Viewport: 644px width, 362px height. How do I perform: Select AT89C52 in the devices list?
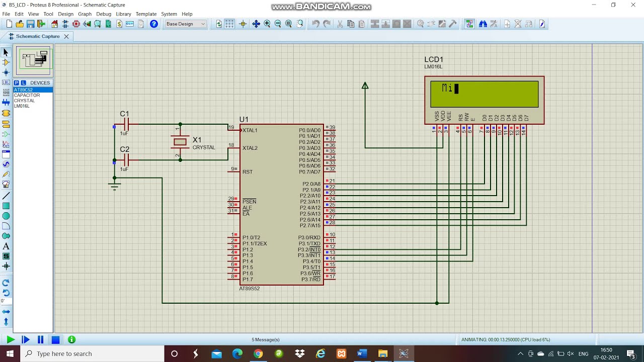point(33,90)
